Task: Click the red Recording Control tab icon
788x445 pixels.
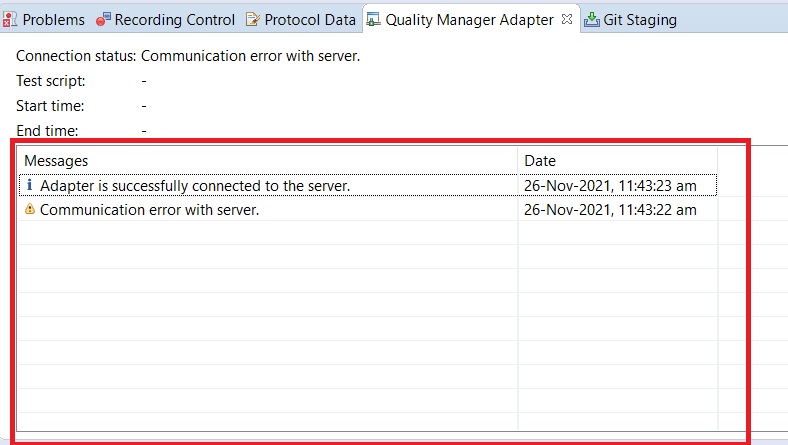Action: [x=102, y=20]
